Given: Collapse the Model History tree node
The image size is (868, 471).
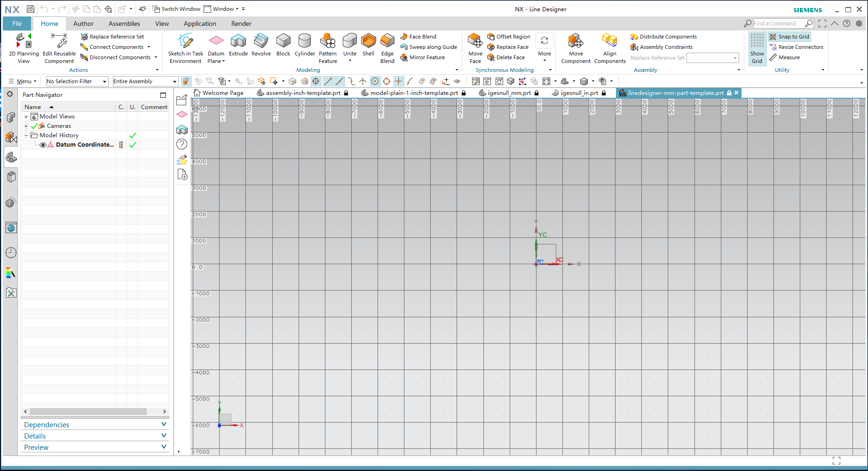Looking at the screenshot, I should pyautogui.click(x=26, y=135).
